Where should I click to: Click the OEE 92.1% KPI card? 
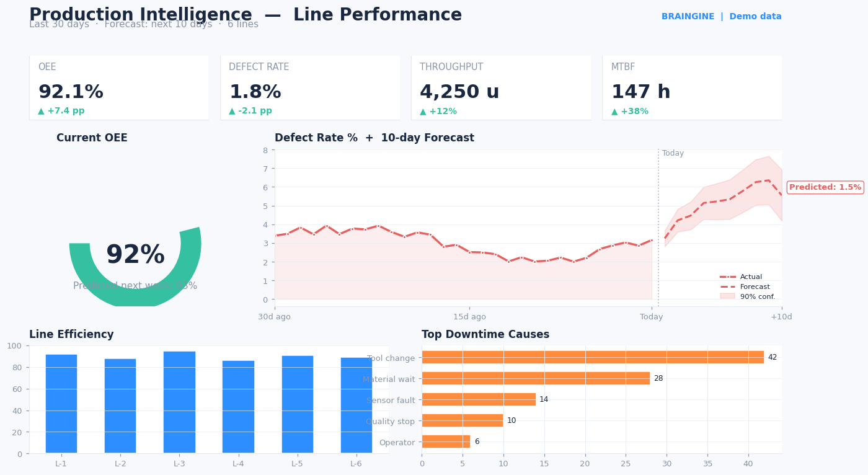[119, 87]
